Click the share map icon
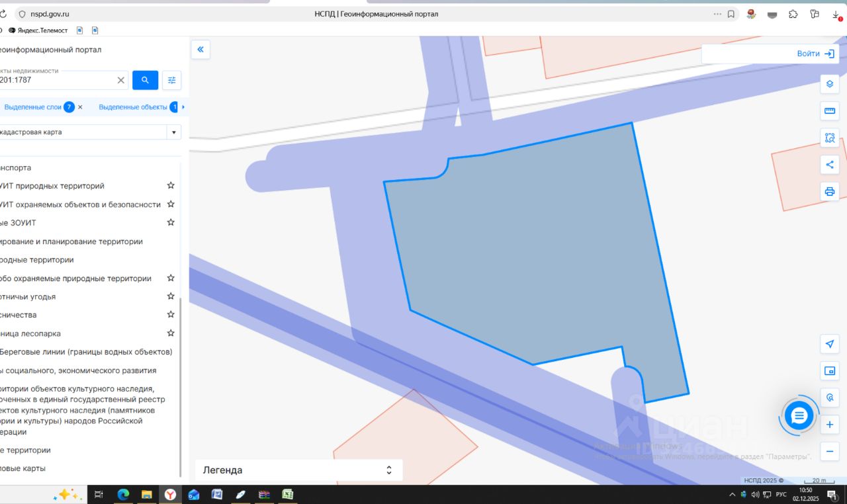The width and height of the screenshot is (847, 504). (830, 165)
